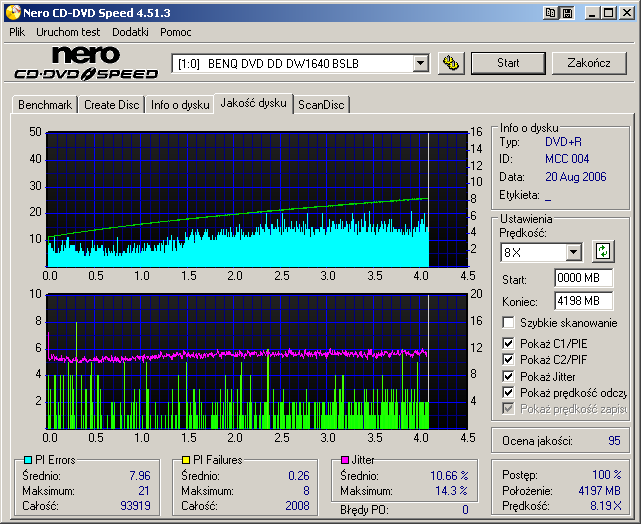Click the DVD+R disc type value
The image size is (641, 524).
pos(563,142)
